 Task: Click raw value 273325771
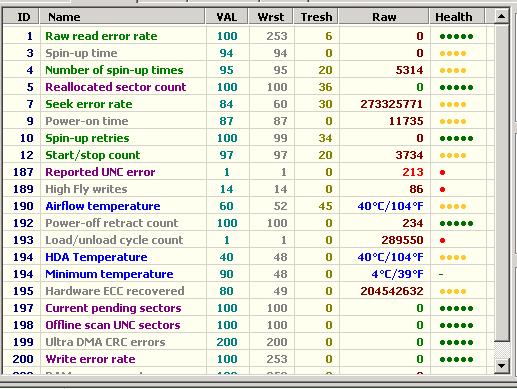(392, 104)
